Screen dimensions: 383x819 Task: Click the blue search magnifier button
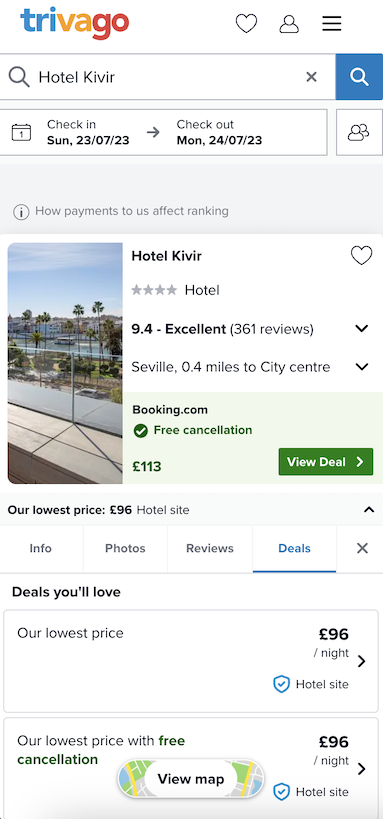click(x=359, y=77)
